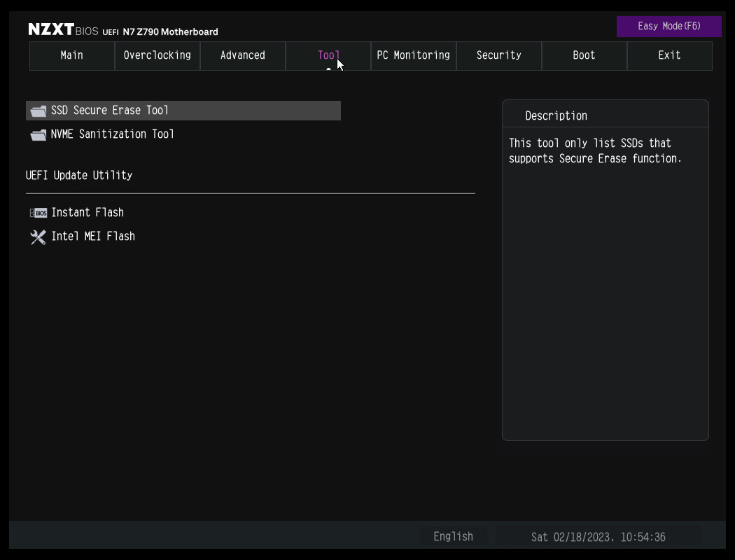The width and height of the screenshot is (735, 560).
Task: Click the NZXT logo in the header
Action: click(51, 29)
